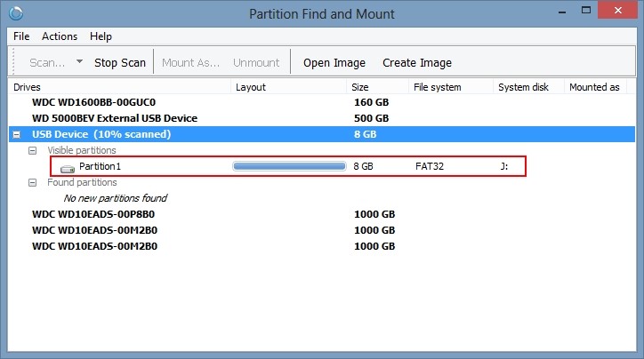Click the Open Image button

[x=334, y=63]
